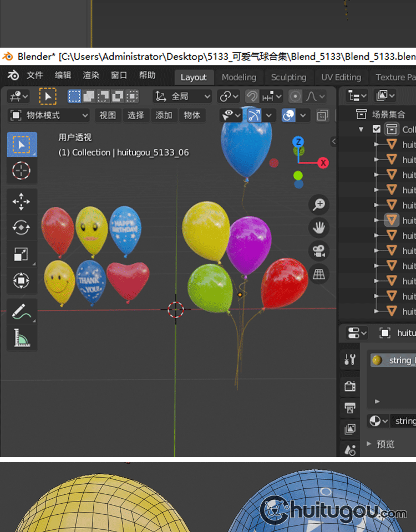
Task: Select the Move tool
Action: point(21,202)
